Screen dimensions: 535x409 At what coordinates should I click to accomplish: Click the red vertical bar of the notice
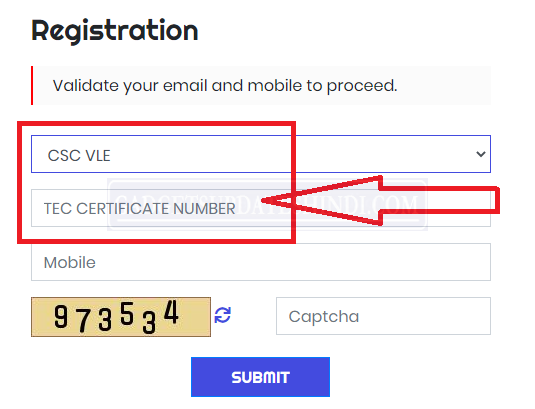coord(32,85)
